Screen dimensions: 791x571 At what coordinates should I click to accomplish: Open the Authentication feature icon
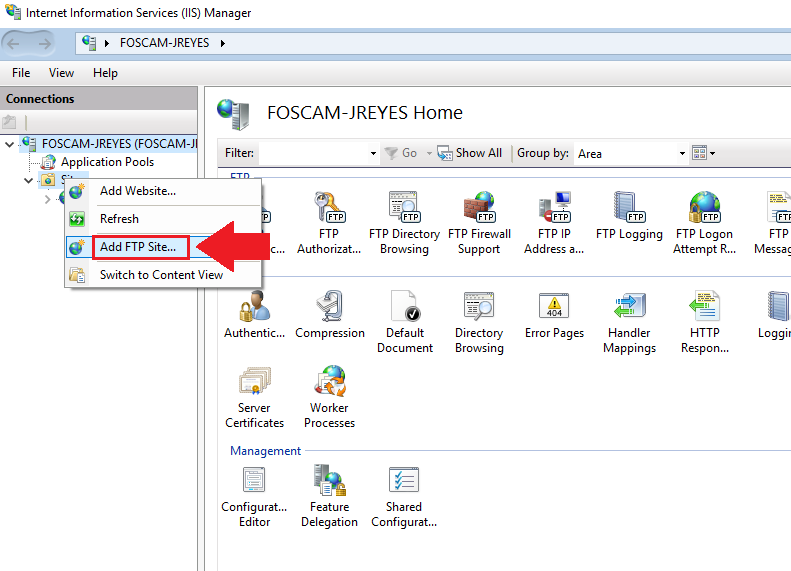point(254,314)
